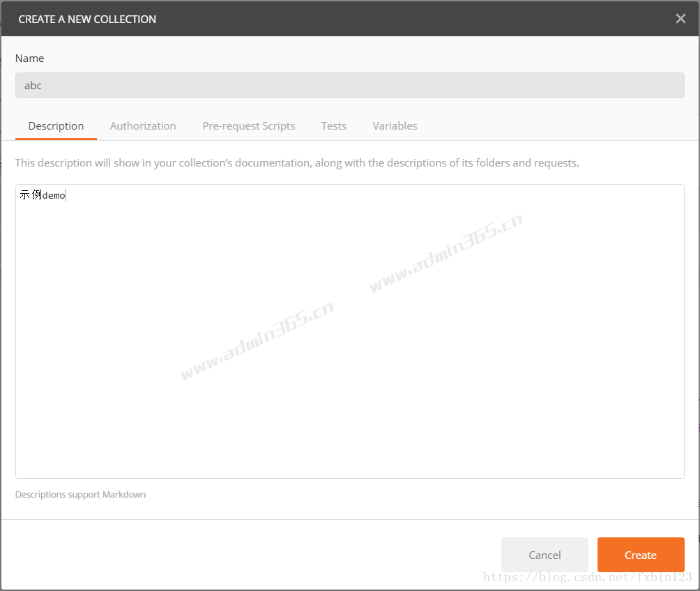Image resolution: width=700 pixels, height=591 pixels.
Task: Click the Cancel button
Action: (545, 555)
